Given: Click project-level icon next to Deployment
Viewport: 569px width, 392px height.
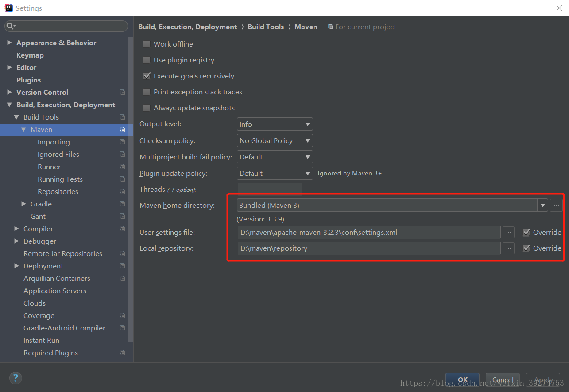Looking at the screenshot, I should coord(122,266).
